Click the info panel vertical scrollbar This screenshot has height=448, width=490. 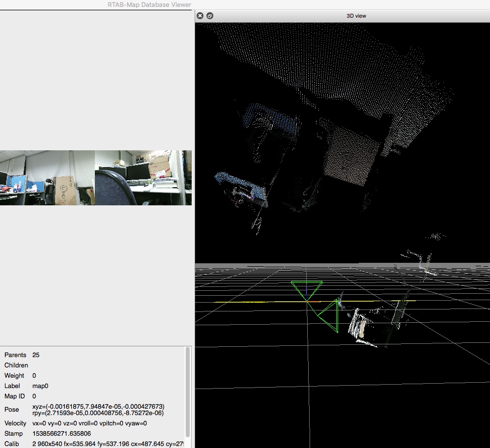(187, 393)
